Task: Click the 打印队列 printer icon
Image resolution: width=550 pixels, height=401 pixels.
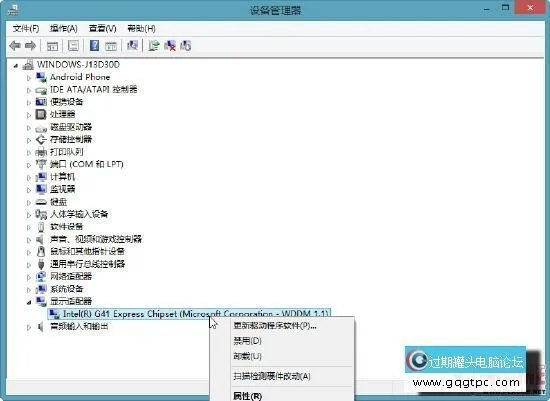Action: (41, 152)
